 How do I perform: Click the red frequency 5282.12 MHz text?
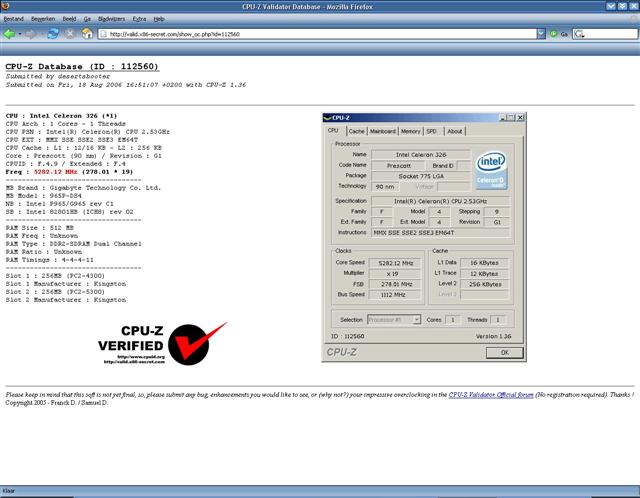click(x=55, y=172)
